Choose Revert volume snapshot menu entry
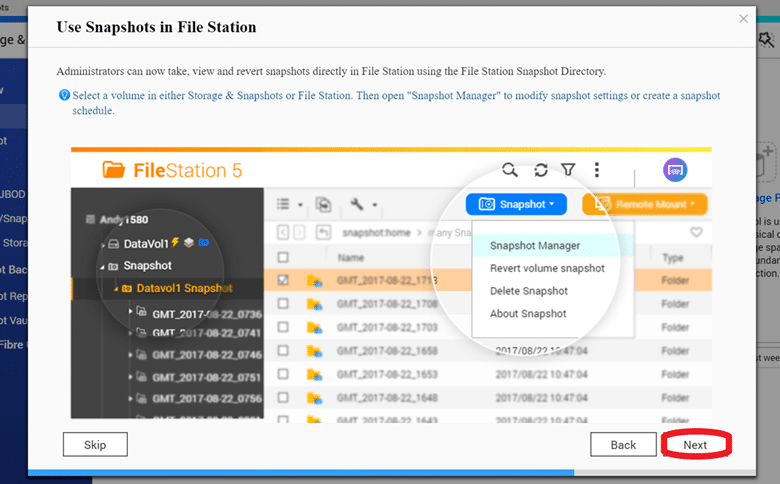Screen dimensions: 780x484 point(547,268)
